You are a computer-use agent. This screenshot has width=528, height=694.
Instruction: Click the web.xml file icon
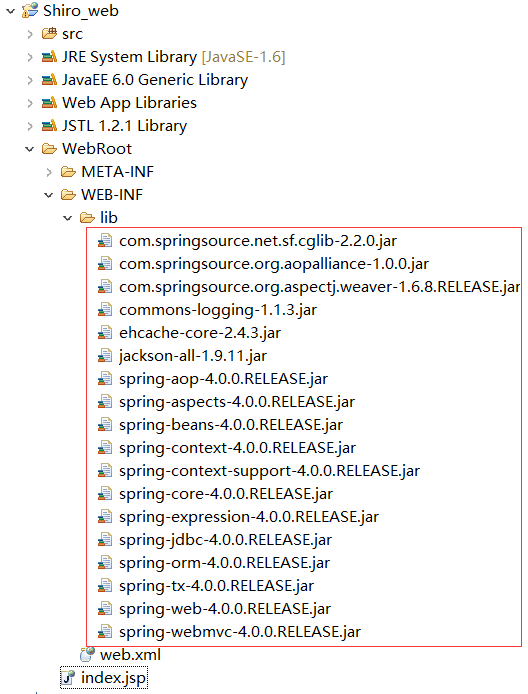(87, 654)
